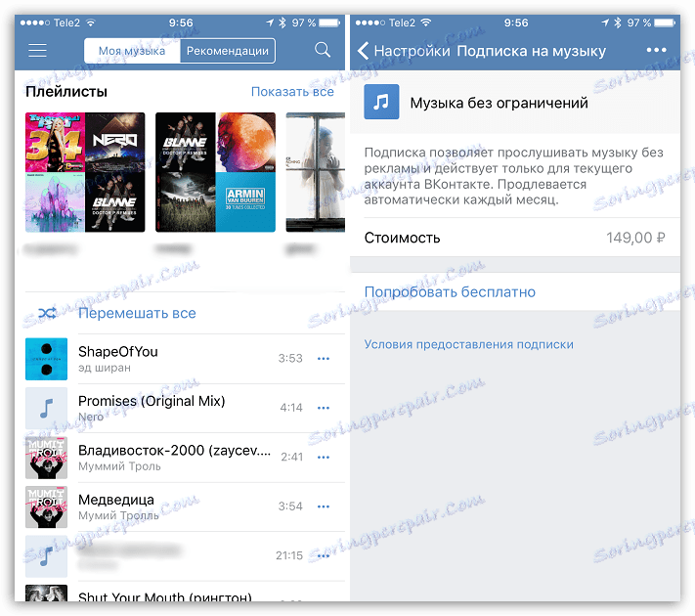This screenshot has height=616, width=695.
Task: Tap the Стоимость 149,00 ₽ row
Action: pos(515,238)
